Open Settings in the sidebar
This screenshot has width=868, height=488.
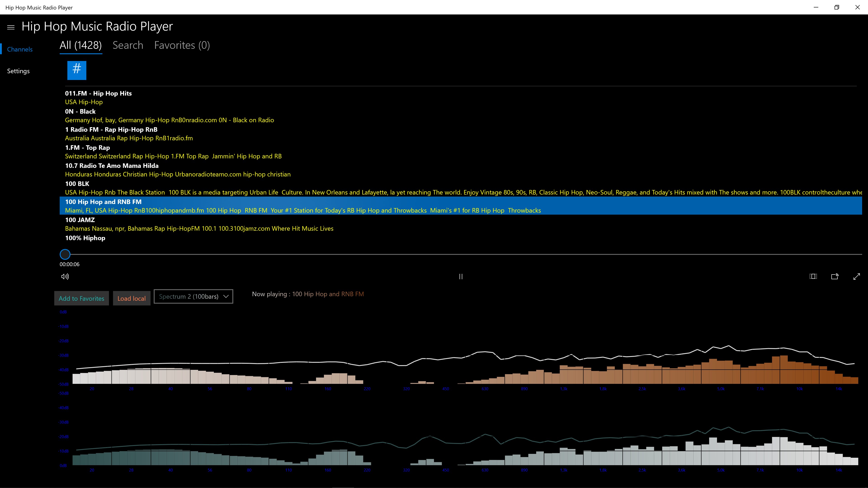tap(18, 71)
